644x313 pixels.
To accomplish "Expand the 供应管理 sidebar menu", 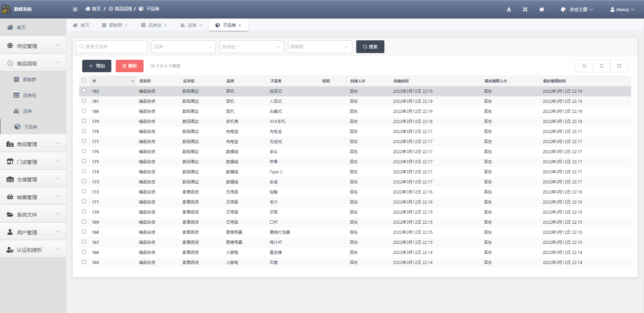I will [x=33, y=46].
